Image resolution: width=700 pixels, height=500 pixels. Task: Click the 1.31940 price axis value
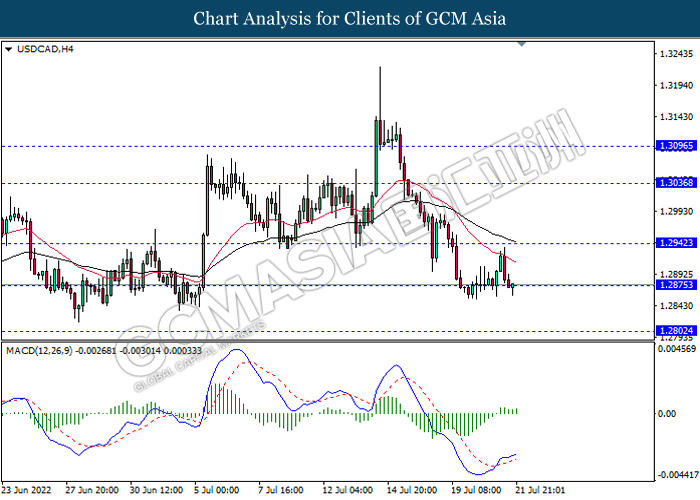coord(677,85)
